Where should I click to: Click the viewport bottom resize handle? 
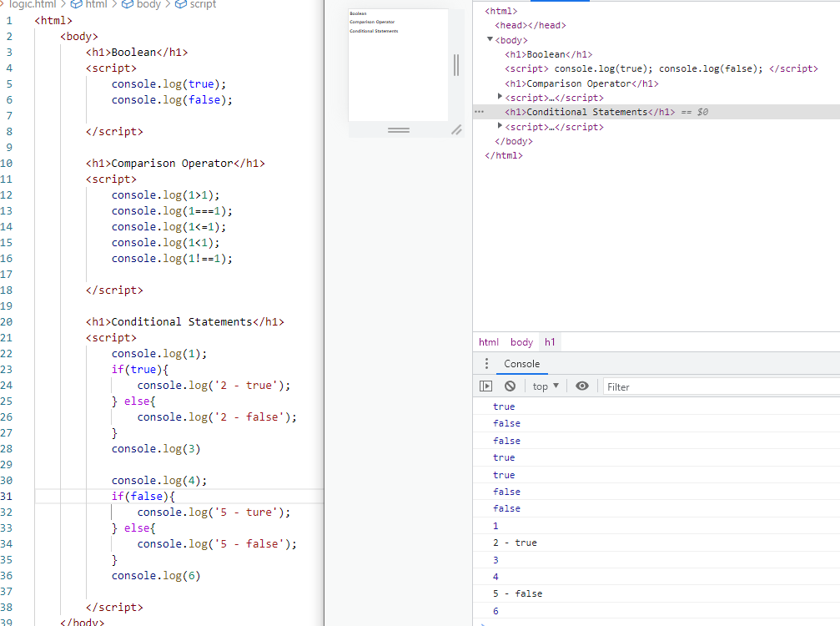[x=399, y=129]
